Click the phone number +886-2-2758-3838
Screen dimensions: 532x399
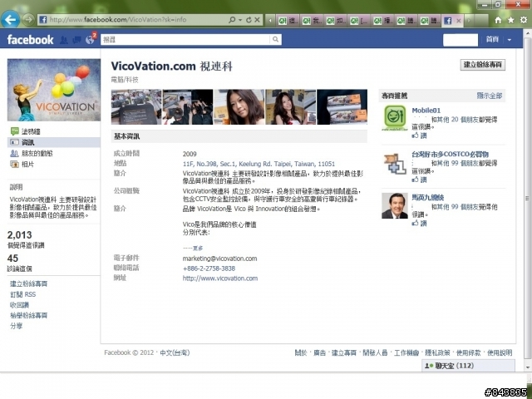[209, 268]
